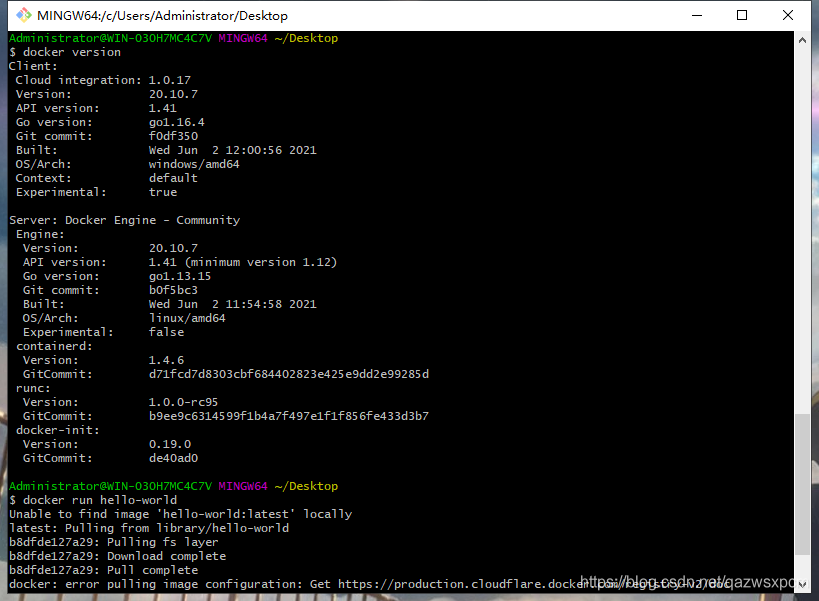
Task: Click the 'docker-init:' heading line
Action: tap(57, 430)
